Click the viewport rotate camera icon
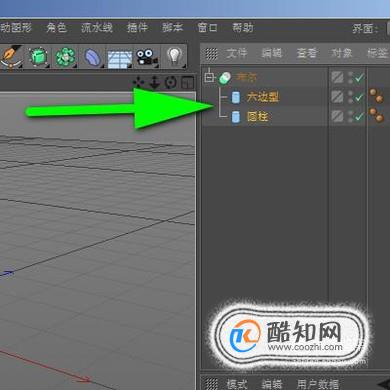 (x=171, y=82)
